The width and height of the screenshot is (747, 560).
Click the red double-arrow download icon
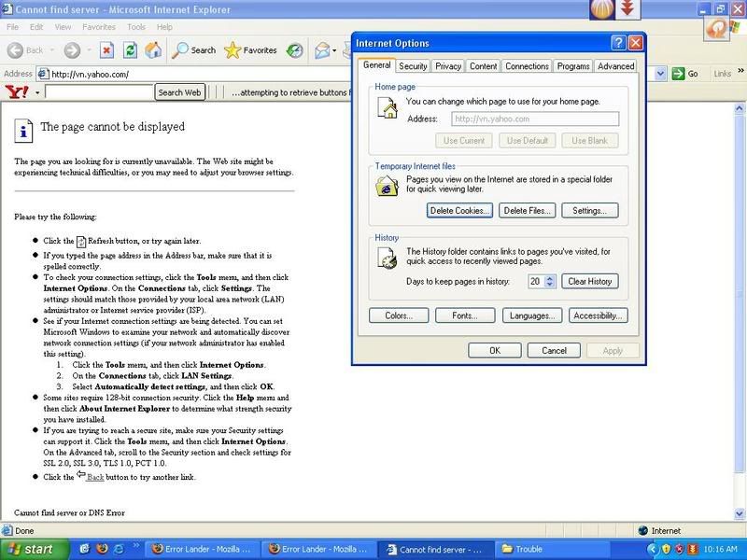627,8
